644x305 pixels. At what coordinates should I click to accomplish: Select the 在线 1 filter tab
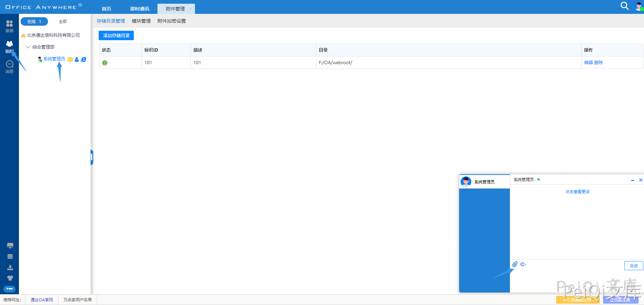point(34,22)
